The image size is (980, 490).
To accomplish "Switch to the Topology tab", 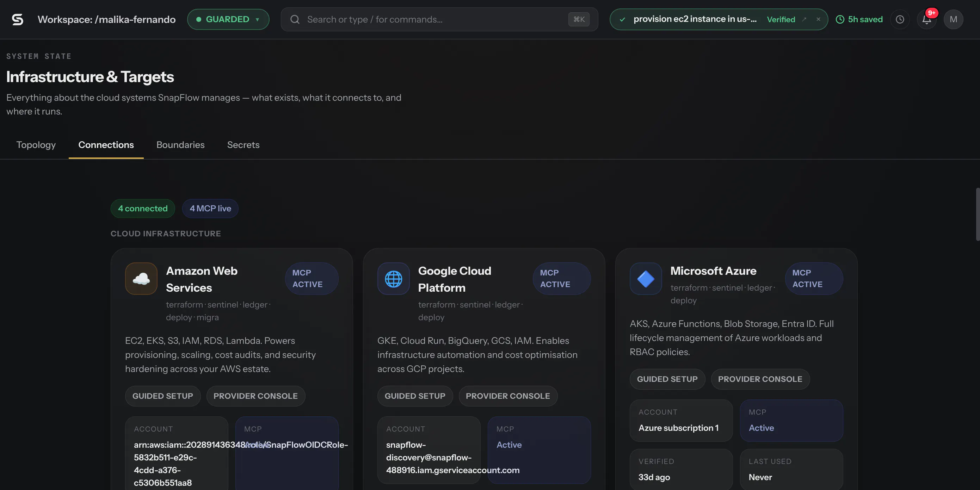I will pyautogui.click(x=36, y=145).
